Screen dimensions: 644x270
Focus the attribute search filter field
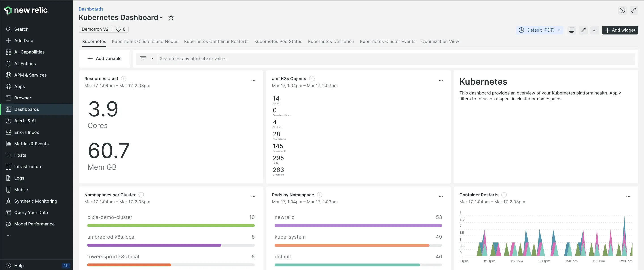[x=396, y=59]
